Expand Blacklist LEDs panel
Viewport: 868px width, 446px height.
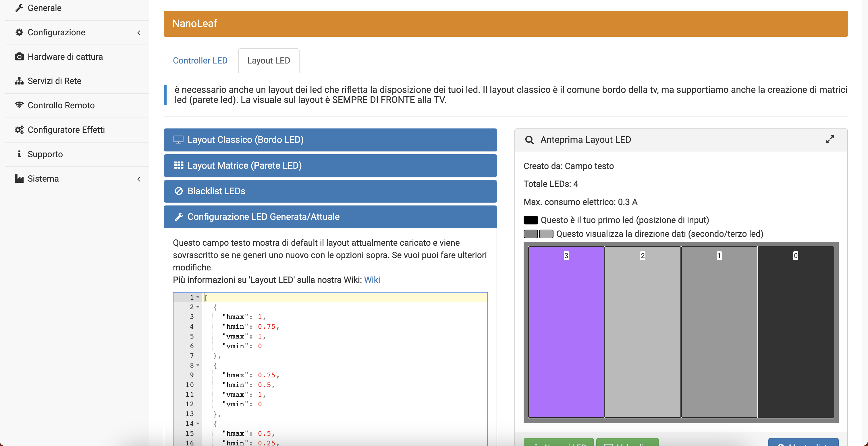(330, 191)
